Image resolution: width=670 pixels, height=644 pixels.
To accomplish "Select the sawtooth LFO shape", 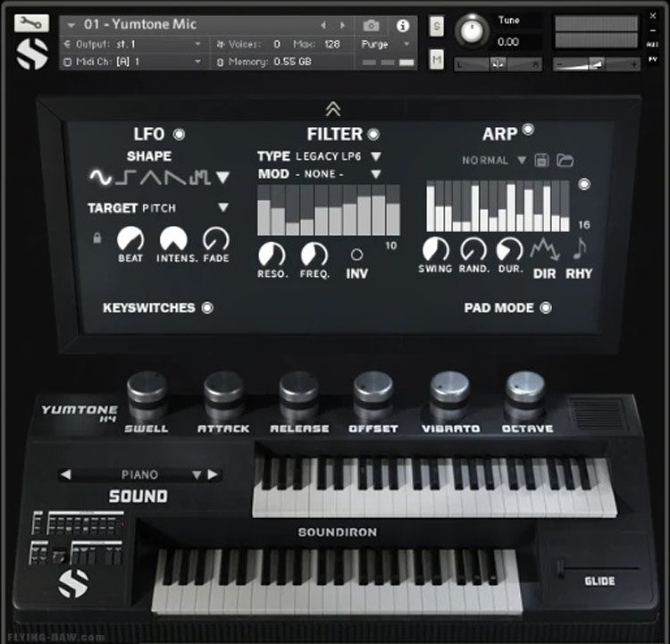I will [x=175, y=177].
